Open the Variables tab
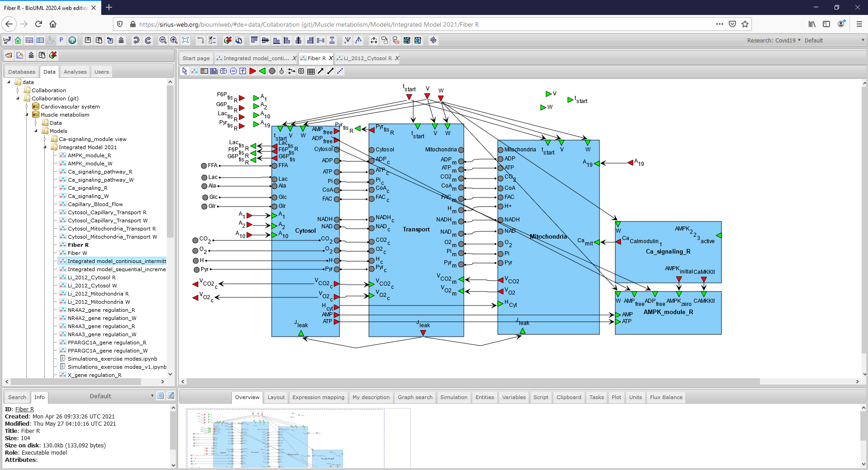 (514, 397)
